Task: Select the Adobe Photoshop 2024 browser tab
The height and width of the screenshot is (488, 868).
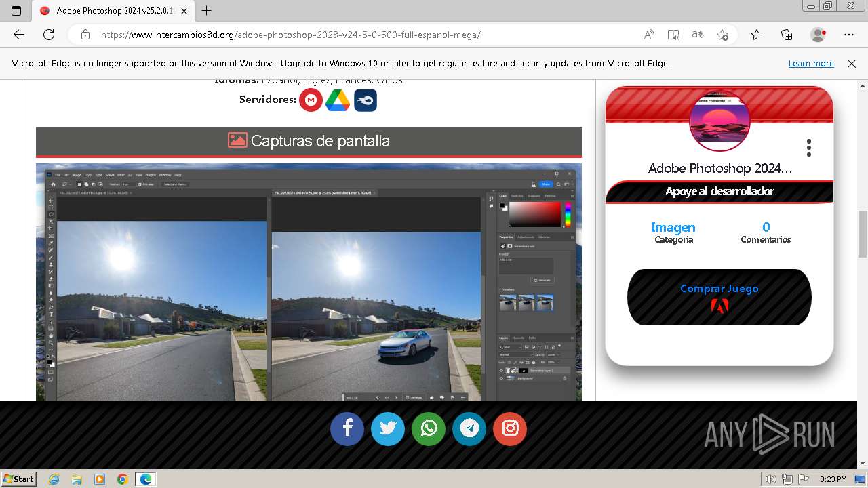Action: [114, 11]
